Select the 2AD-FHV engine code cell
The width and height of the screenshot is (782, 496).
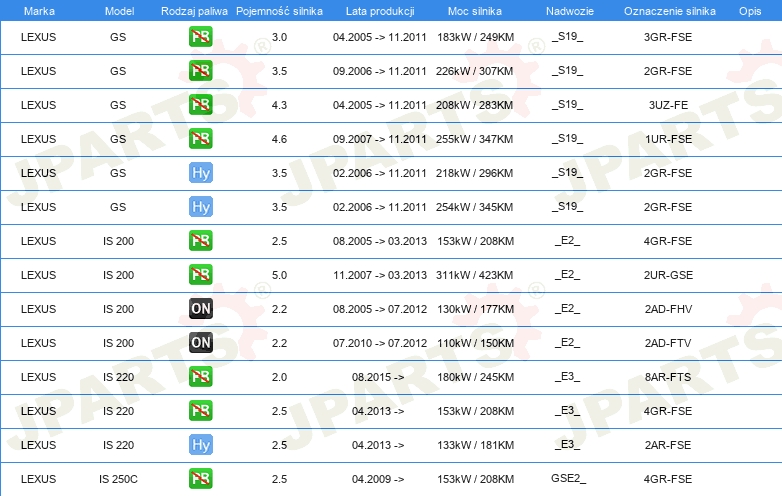point(668,309)
